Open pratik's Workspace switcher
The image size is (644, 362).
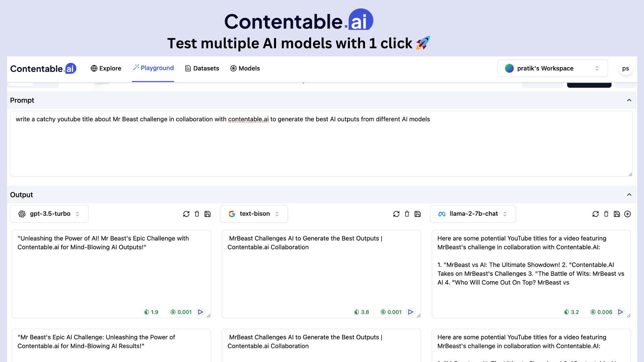click(x=552, y=68)
